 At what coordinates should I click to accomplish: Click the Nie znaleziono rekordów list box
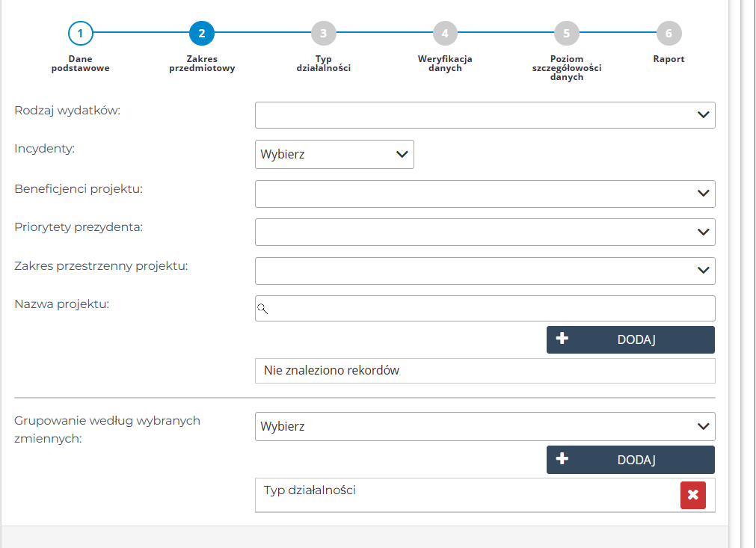click(x=485, y=371)
